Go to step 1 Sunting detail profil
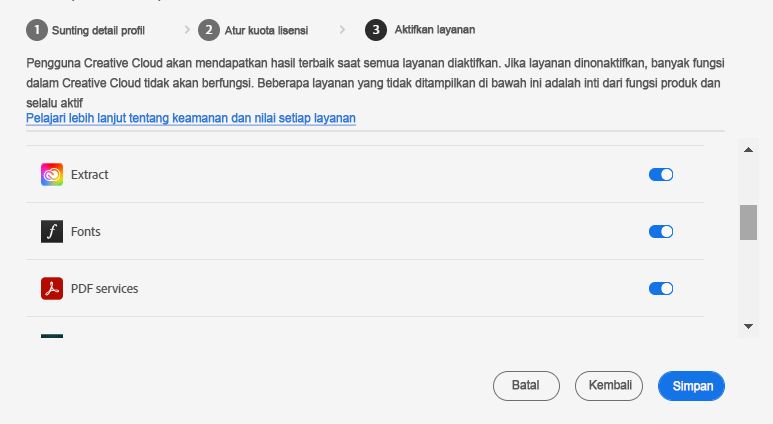773x424 pixels. pos(86,31)
